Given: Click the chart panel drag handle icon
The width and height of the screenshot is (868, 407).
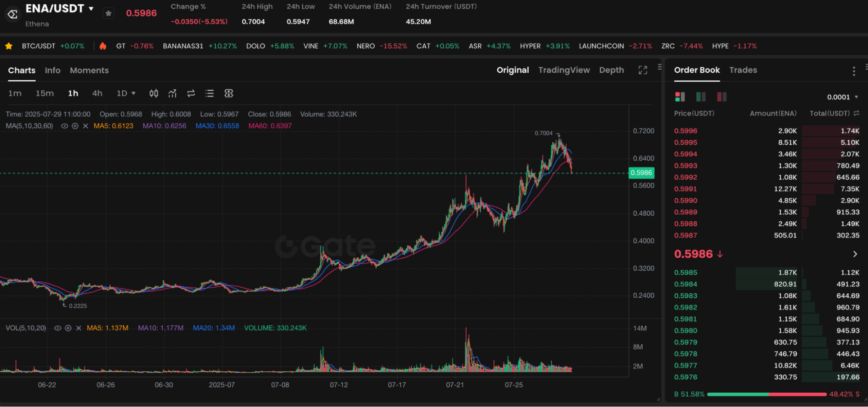Looking at the screenshot, I should coord(660,67).
